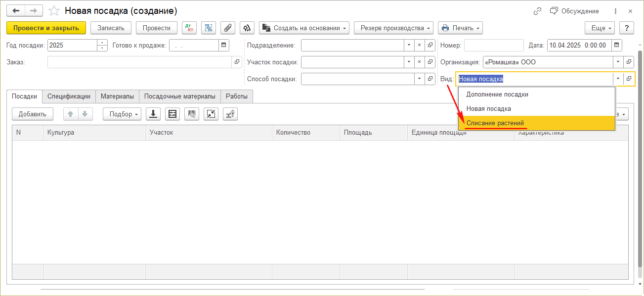Open Способ посадки linked record icon
The height and width of the screenshot is (296, 644).
point(430,79)
